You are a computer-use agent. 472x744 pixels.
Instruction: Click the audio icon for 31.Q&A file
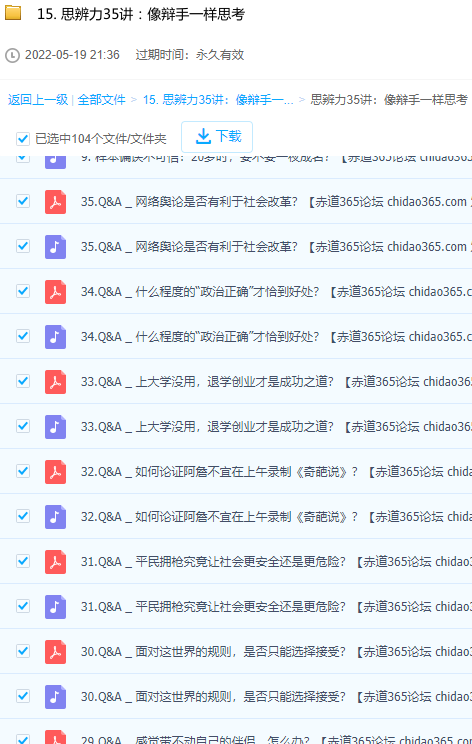point(56,607)
